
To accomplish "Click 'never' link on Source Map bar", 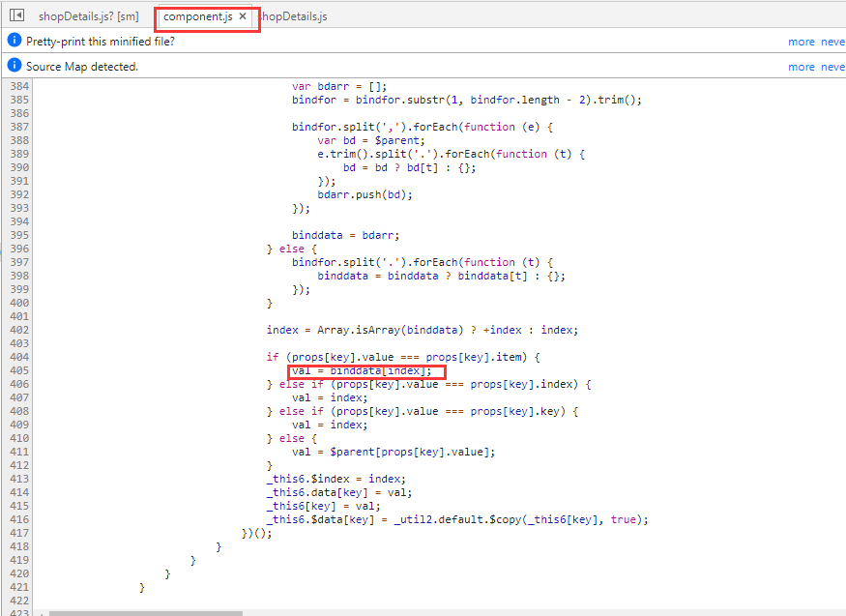I will click(x=833, y=67).
